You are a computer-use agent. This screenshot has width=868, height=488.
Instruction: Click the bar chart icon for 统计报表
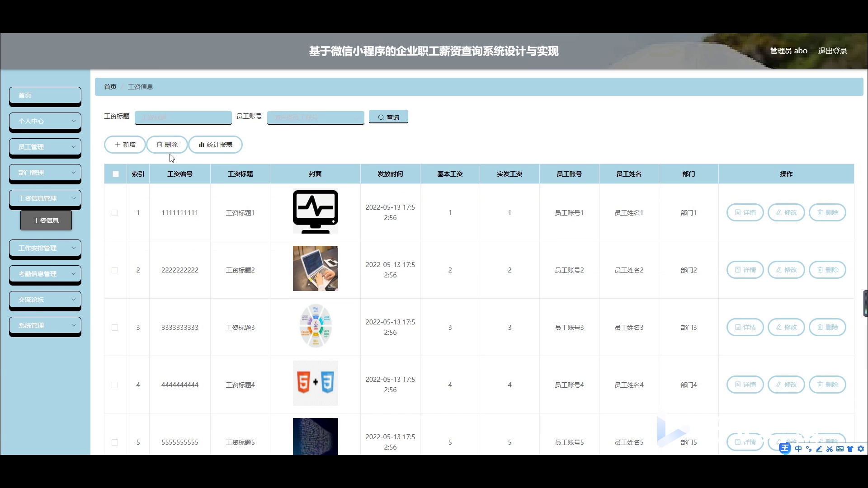[x=202, y=145]
